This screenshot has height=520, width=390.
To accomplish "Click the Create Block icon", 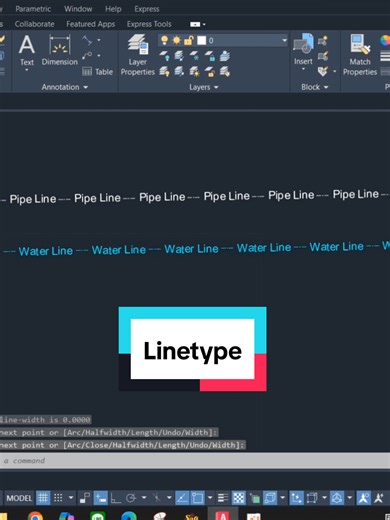I will pyautogui.click(x=323, y=41).
